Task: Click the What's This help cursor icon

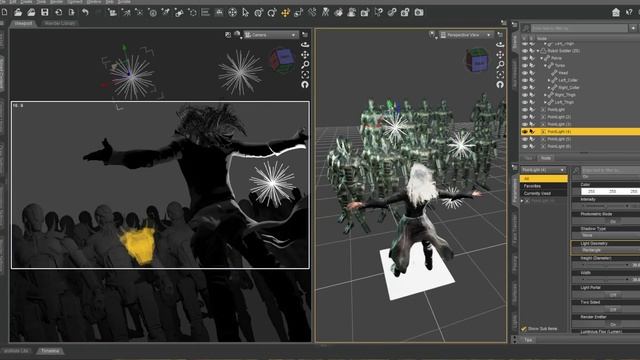Action: pos(629,12)
